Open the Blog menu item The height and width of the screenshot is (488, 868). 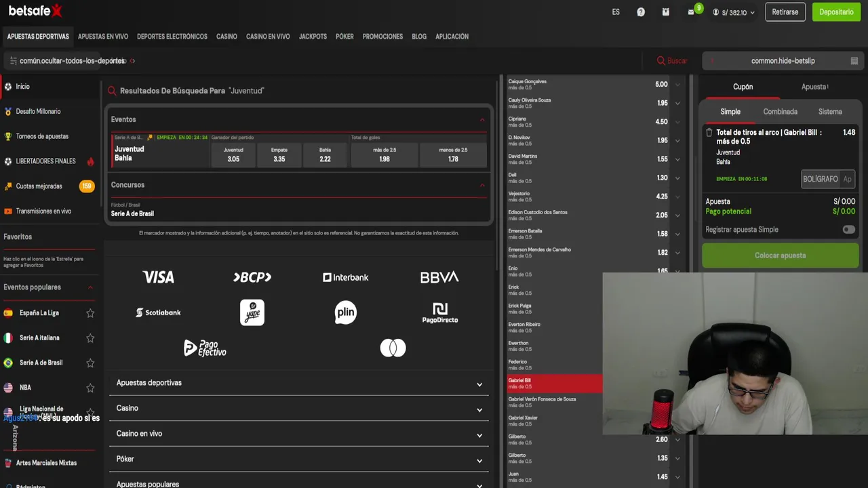click(x=419, y=37)
